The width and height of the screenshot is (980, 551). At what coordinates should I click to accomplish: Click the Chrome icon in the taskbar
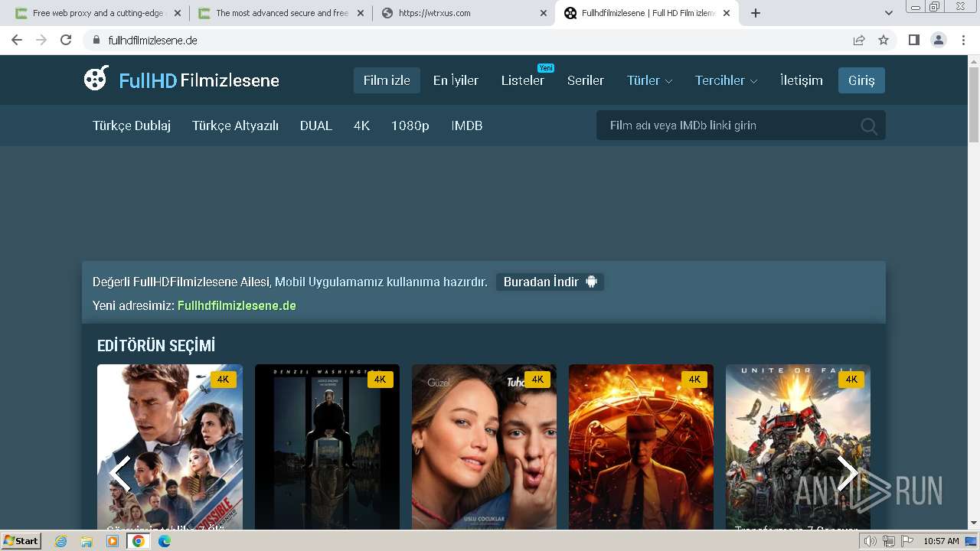pos(139,541)
